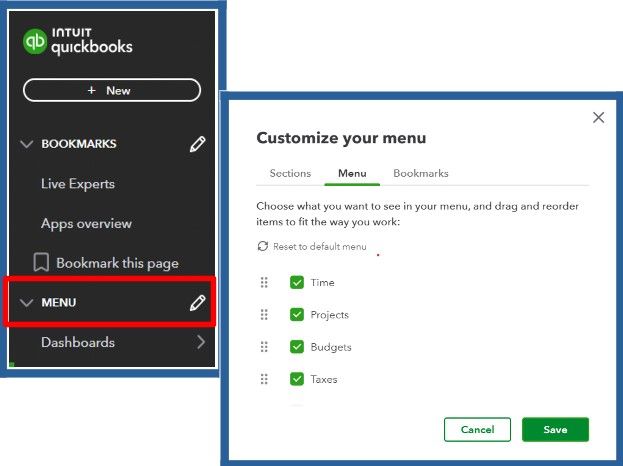Click the drag handle for Taxes

coord(264,379)
